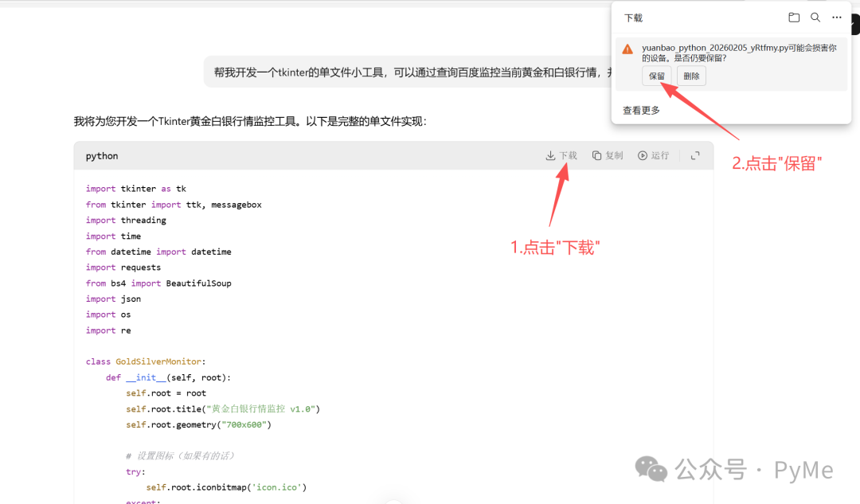Click the line 'import threading'

click(x=126, y=220)
